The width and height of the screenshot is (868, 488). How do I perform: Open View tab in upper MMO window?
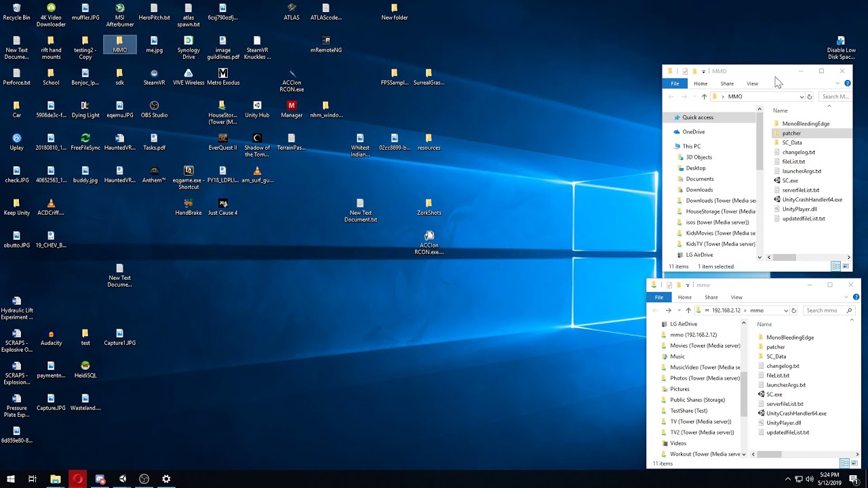(x=753, y=83)
